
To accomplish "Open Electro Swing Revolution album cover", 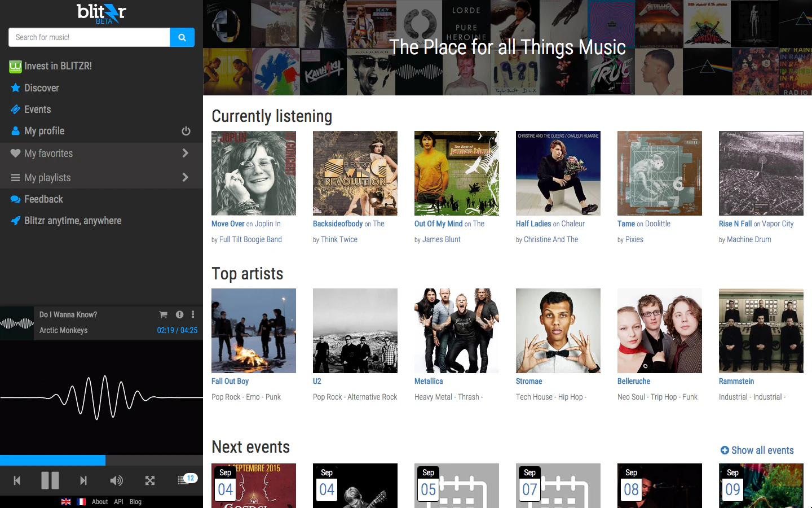I will pos(355,173).
